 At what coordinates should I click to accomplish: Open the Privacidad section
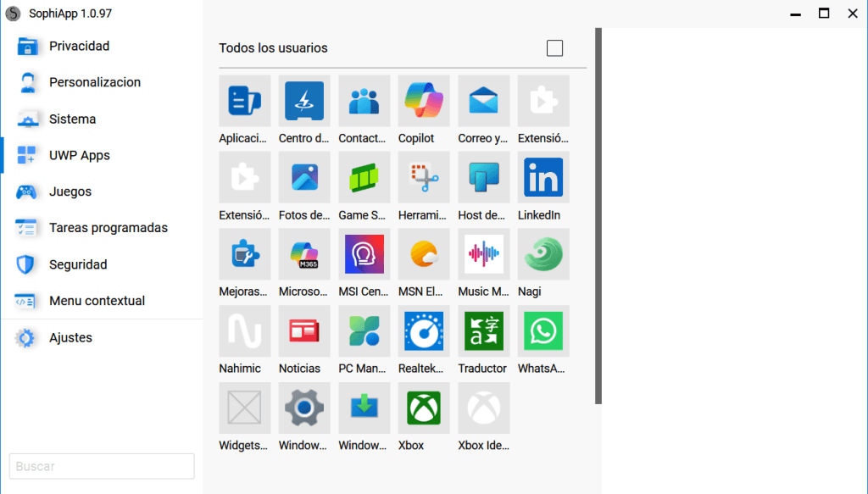pyautogui.click(x=102, y=46)
